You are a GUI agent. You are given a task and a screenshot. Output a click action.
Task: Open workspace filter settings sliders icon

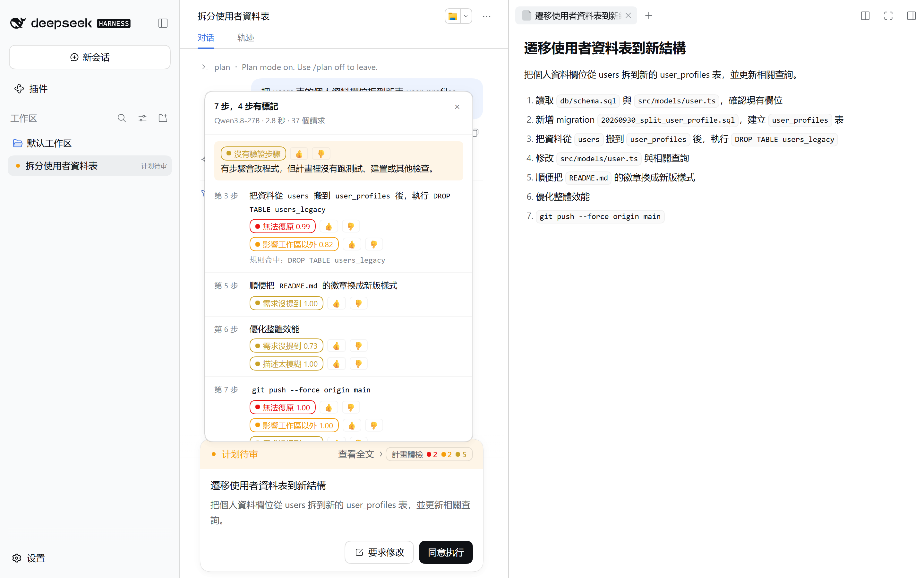tap(142, 118)
